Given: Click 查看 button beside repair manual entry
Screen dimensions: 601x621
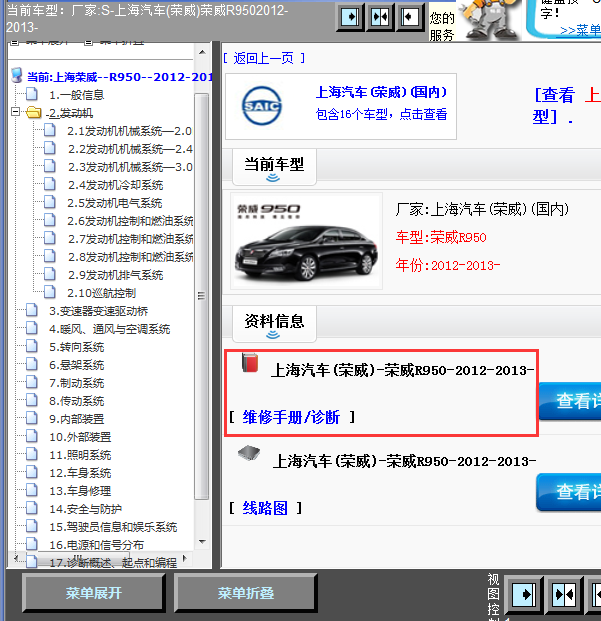Looking at the screenshot, I should [x=570, y=401].
